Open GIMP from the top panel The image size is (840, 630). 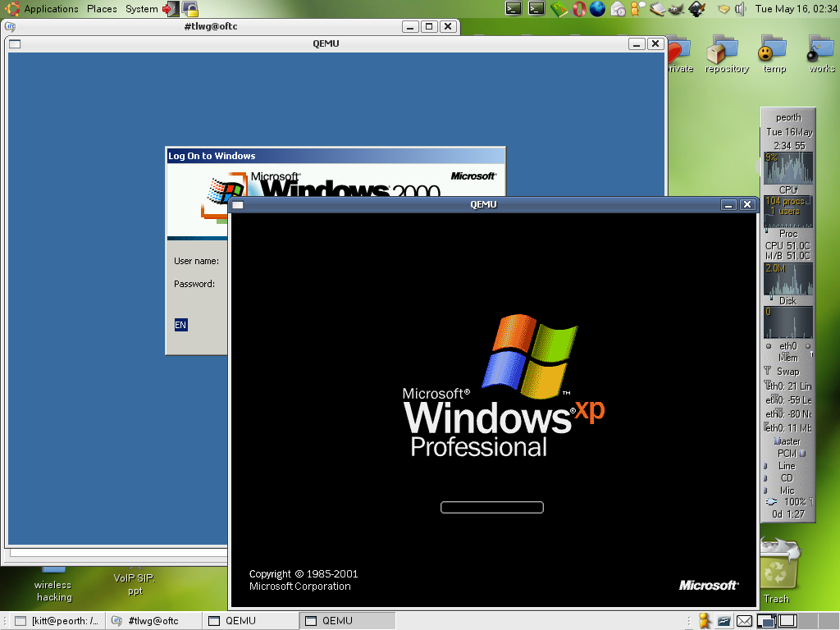pos(677,8)
